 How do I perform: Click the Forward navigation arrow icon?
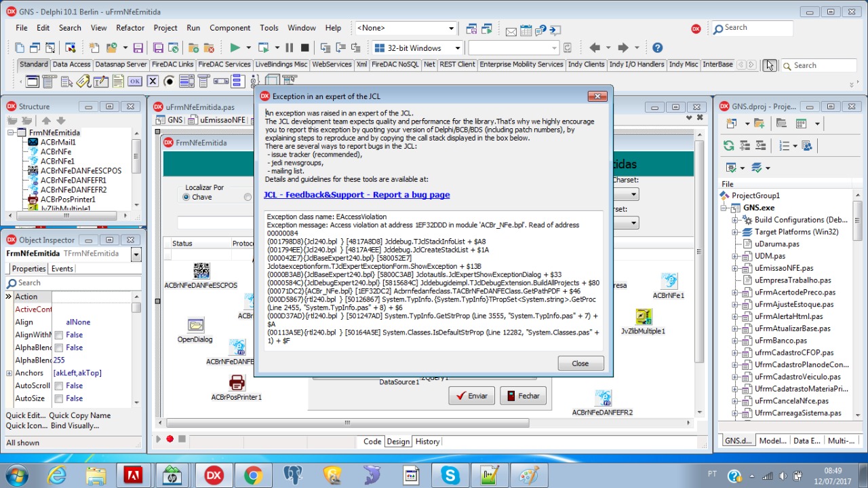[623, 48]
